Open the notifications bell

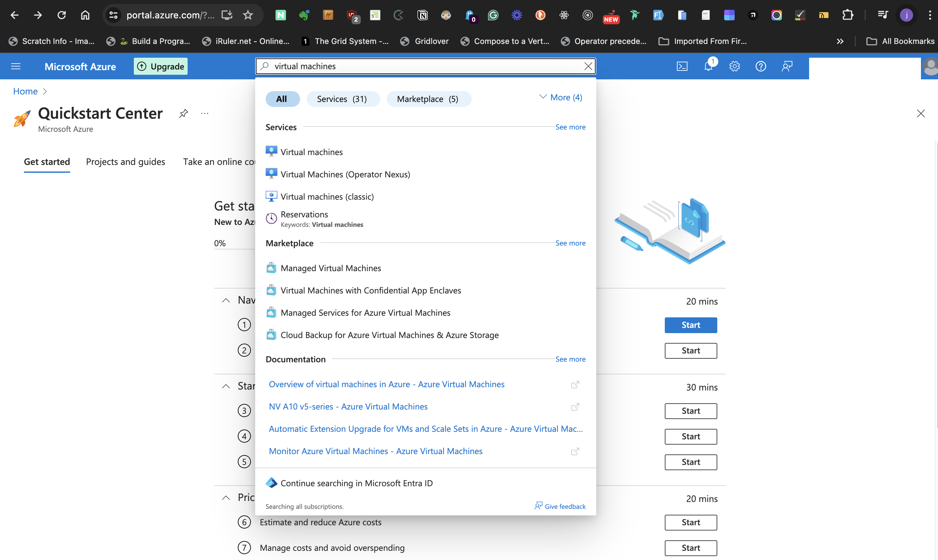click(x=708, y=66)
